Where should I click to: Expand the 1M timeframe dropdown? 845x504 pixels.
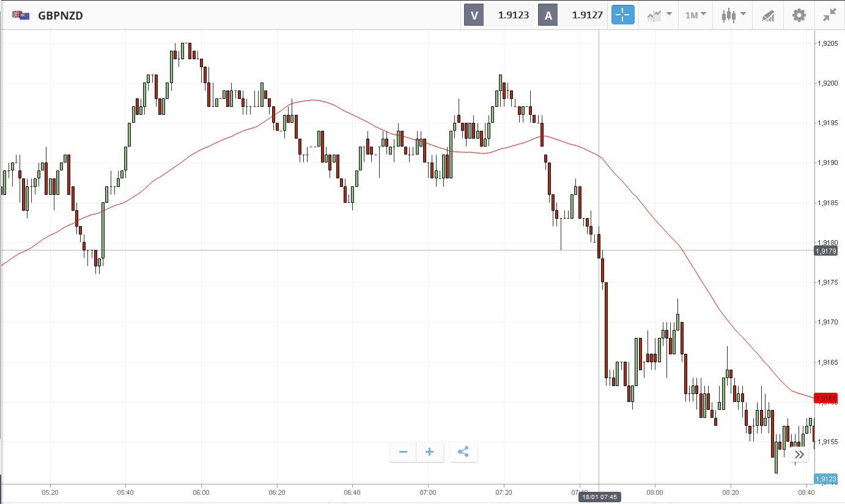[696, 15]
